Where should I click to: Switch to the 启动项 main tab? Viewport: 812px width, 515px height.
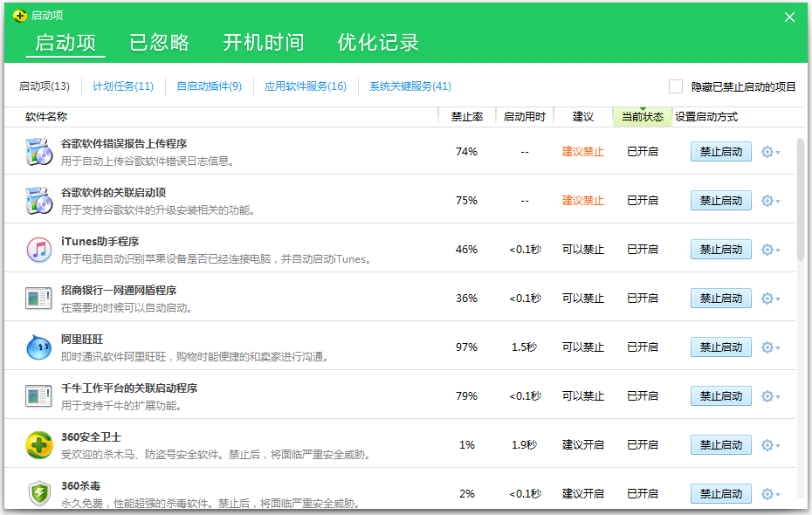[65, 43]
